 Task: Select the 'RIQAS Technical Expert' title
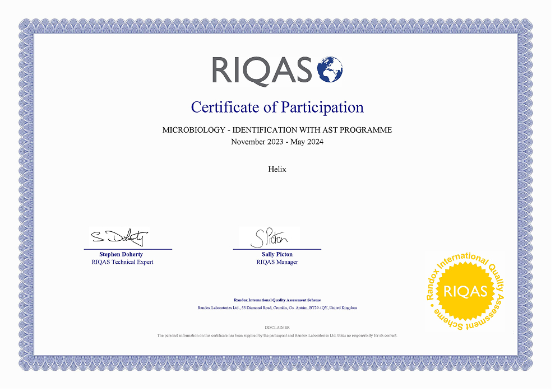pyautogui.click(x=122, y=262)
